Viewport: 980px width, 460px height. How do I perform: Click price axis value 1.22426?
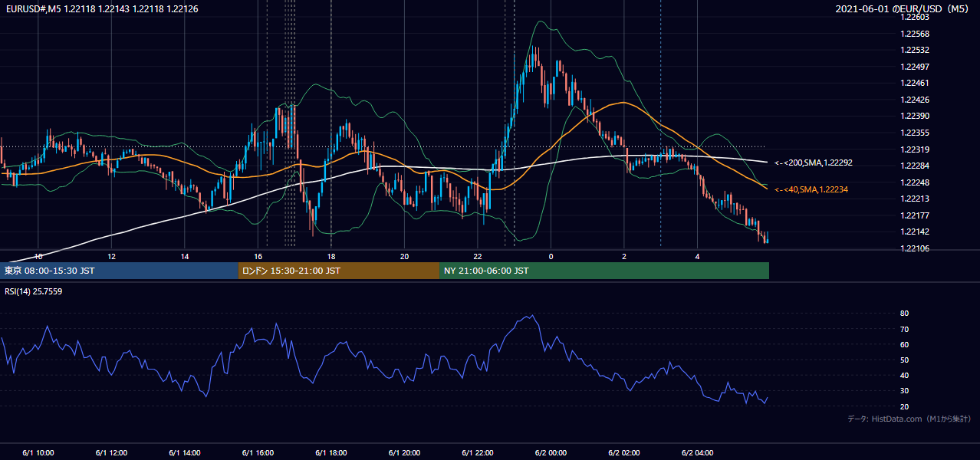click(915, 100)
